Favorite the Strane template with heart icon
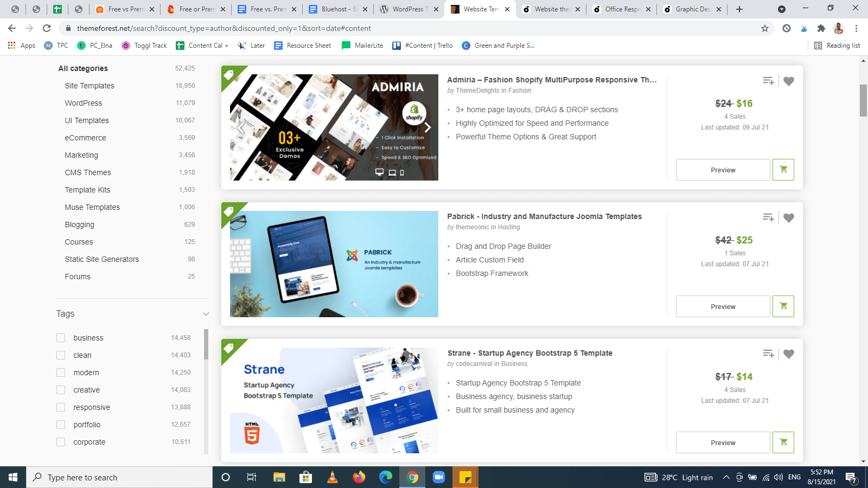The image size is (868, 488). pyautogui.click(x=789, y=354)
